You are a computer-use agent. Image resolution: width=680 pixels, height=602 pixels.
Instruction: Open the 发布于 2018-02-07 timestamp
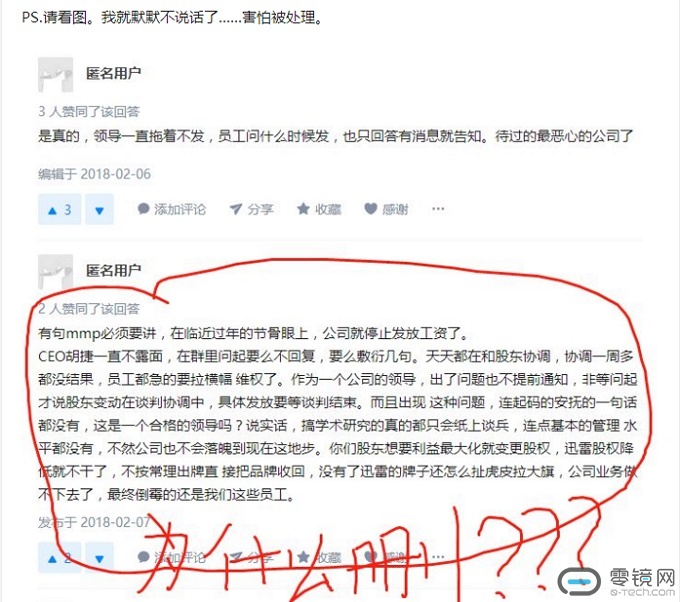tap(95, 522)
